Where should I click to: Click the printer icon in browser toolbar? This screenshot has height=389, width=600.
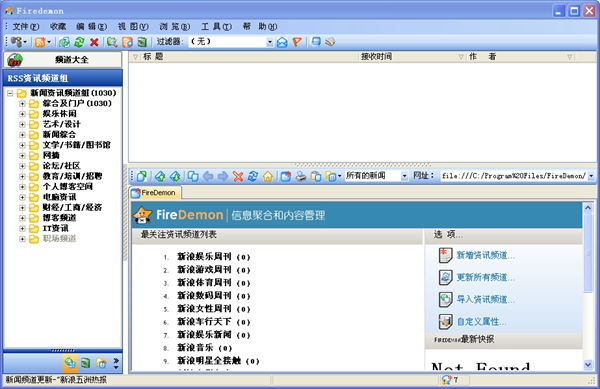[301, 176]
